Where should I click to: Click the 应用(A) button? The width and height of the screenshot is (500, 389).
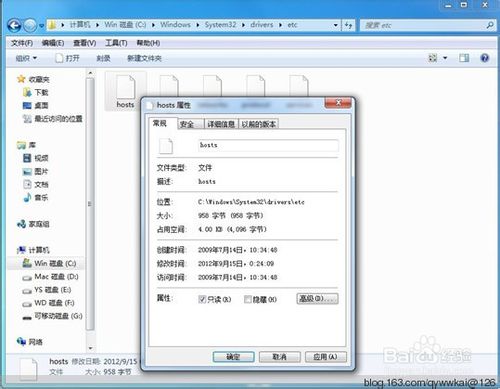[x=326, y=357]
